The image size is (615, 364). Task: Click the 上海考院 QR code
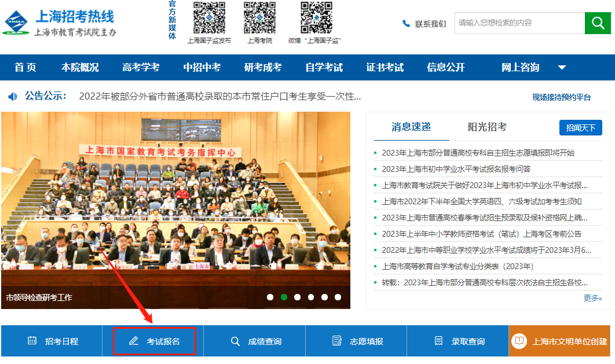coord(259,18)
